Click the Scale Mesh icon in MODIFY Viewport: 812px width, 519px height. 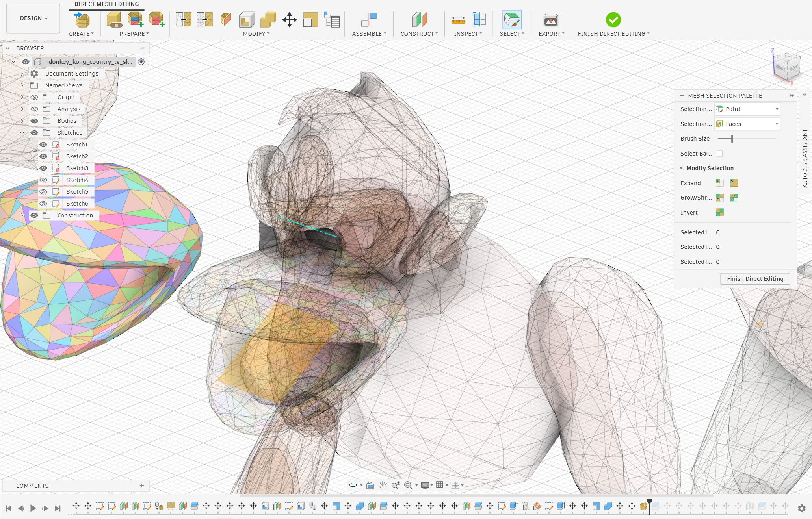click(310, 19)
